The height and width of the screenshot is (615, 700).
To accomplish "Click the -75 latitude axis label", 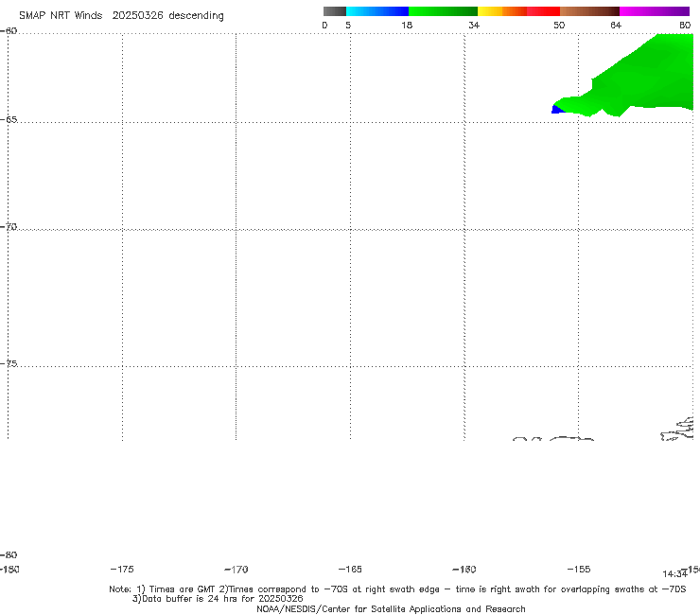I will pos(9,363).
